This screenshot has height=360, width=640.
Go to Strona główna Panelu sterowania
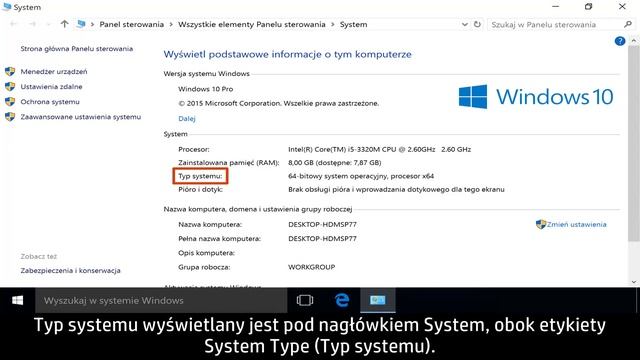tap(77, 49)
